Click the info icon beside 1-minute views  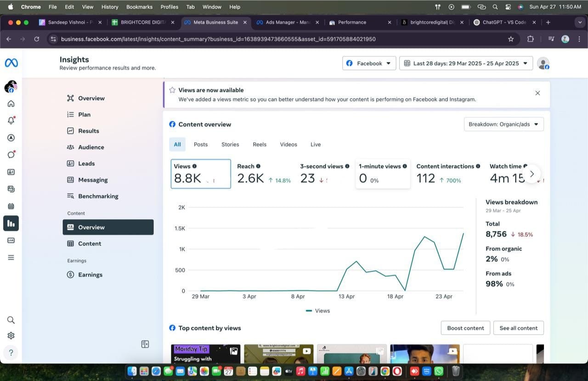[405, 166]
